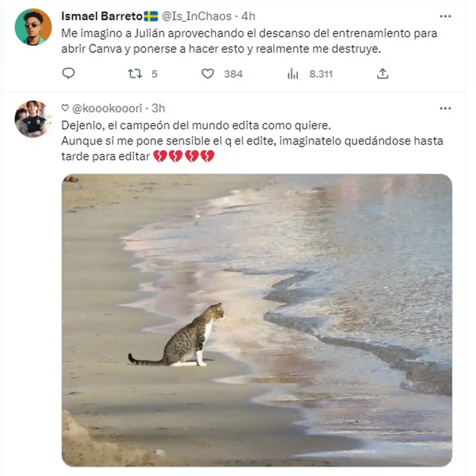Open Ismael Barreto's profile picture
476x476 pixels.
click(33, 27)
